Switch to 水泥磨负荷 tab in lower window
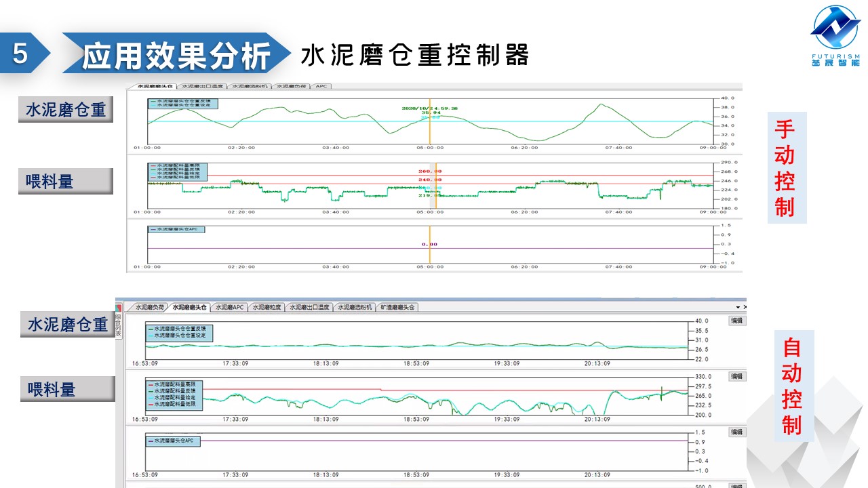868x488 pixels. pos(149,307)
